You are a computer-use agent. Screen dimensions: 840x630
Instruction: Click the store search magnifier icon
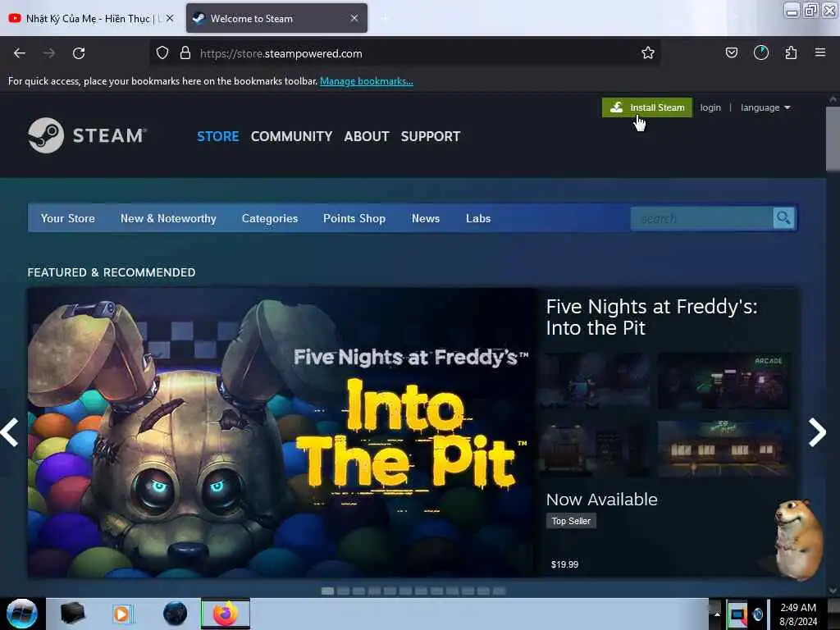(783, 218)
